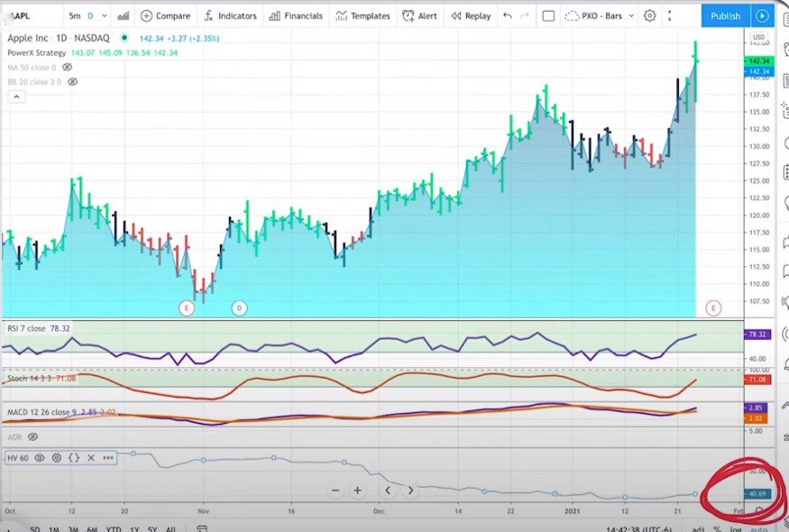Expand the time interval dropdown arrow

tap(105, 16)
